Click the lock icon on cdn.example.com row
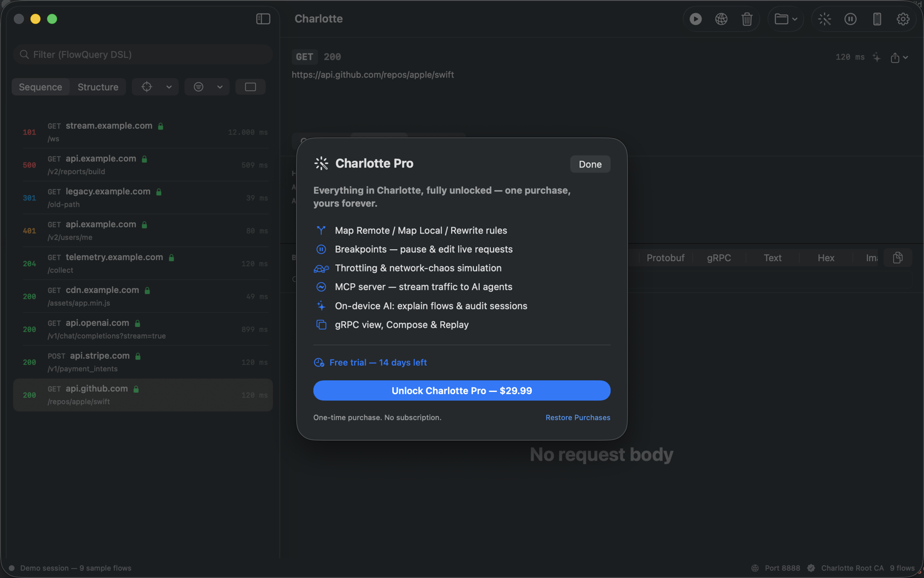 (x=147, y=290)
